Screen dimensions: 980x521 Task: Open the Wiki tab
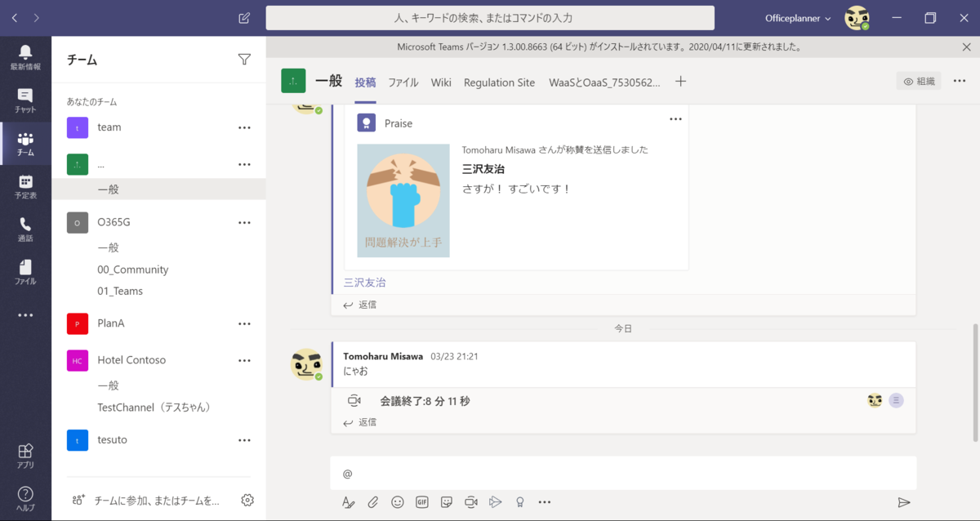(x=441, y=82)
